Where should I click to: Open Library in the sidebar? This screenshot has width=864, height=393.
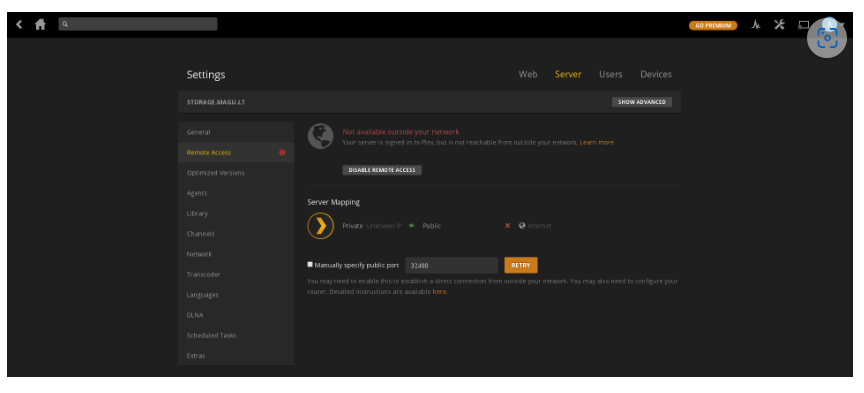point(236,214)
